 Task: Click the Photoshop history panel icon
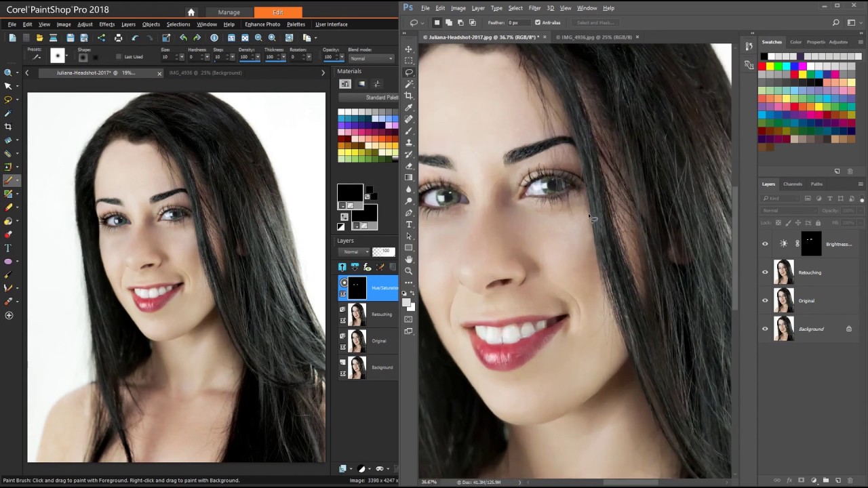749,46
